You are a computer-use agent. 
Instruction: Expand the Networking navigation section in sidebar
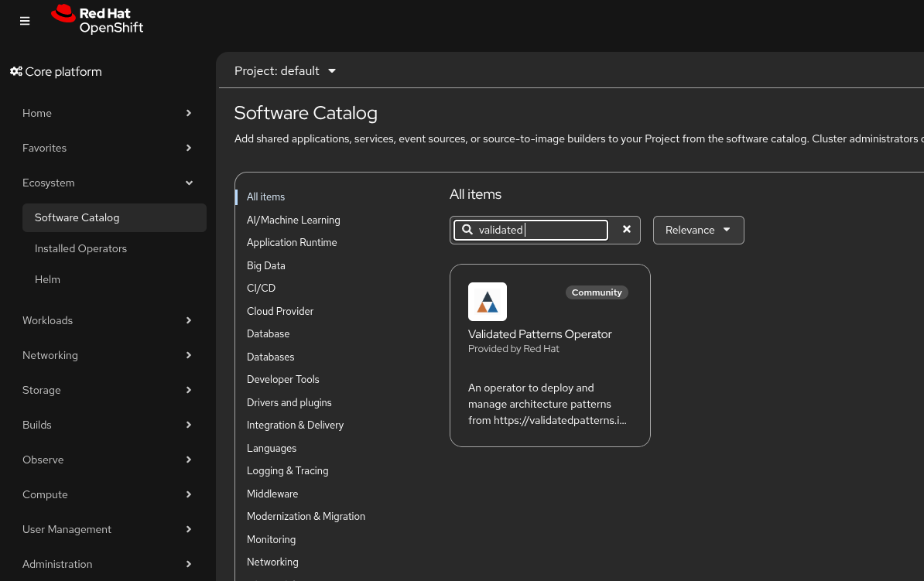click(108, 355)
